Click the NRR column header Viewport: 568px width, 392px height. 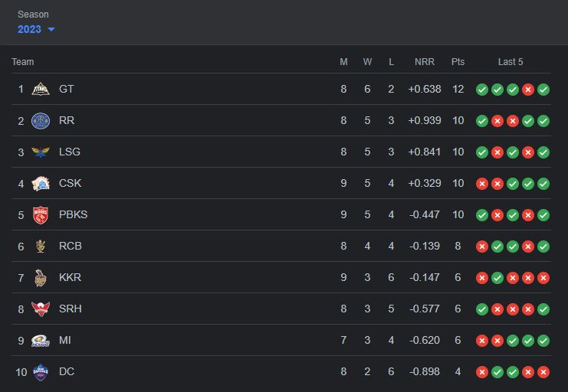pyautogui.click(x=424, y=62)
